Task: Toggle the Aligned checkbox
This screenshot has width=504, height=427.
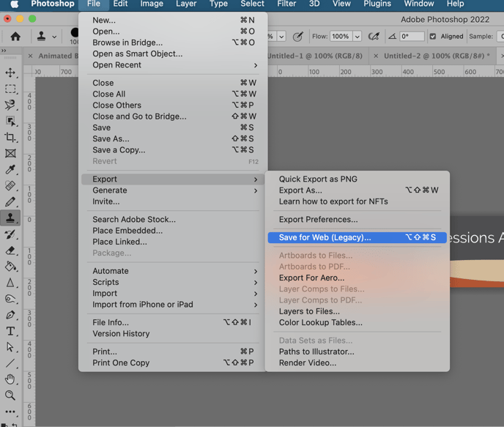Action: pyautogui.click(x=433, y=37)
